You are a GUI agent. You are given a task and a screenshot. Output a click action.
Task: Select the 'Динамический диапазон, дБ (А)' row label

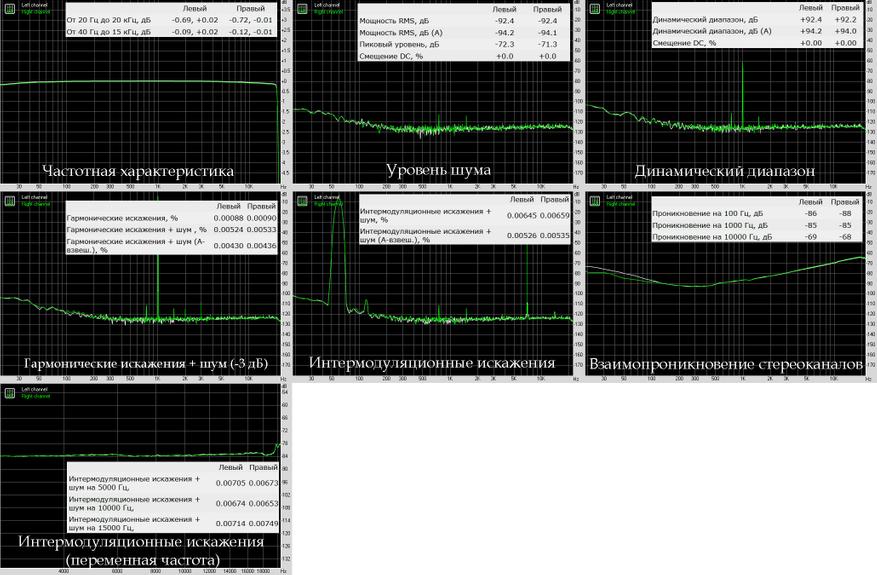pos(711,31)
